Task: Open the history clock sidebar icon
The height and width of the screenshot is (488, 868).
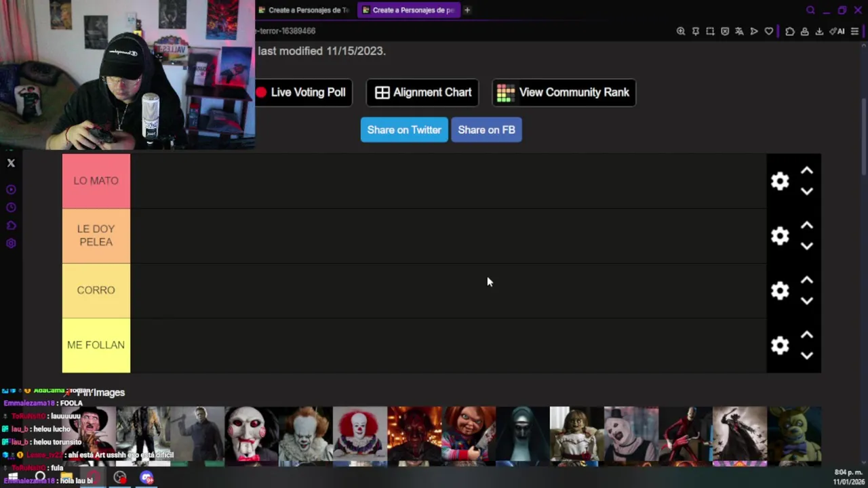Action: pyautogui.click(x=11, y=207)
